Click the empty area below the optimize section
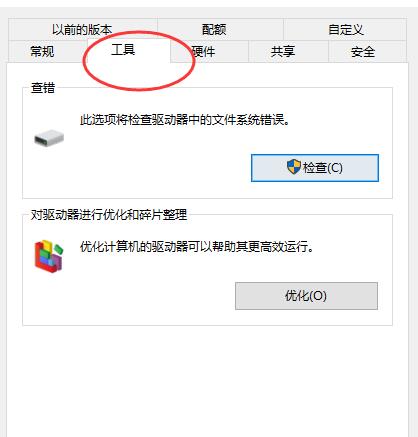Viewport: 418px width, 437px height. pos(207,380)
